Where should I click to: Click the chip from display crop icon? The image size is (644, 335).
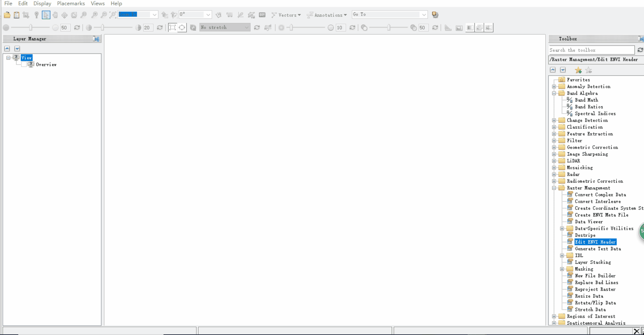coord(26,15)
